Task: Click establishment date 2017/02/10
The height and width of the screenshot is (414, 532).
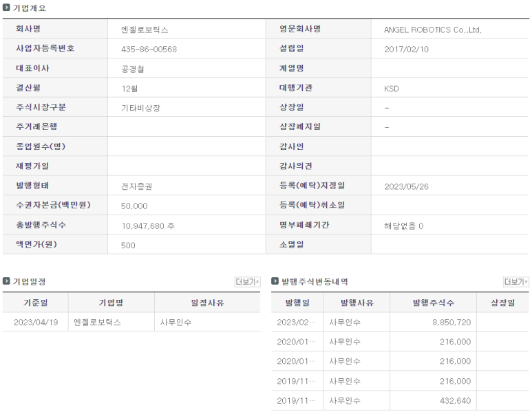Action: click(x=406, y=49)
